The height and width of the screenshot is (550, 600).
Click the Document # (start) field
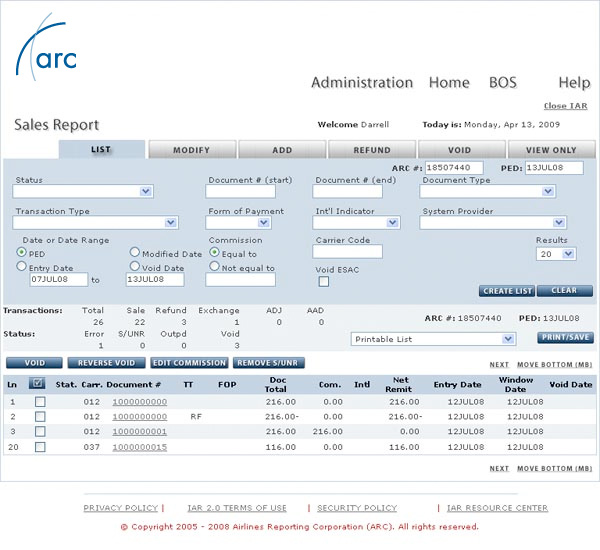point(240,191)
